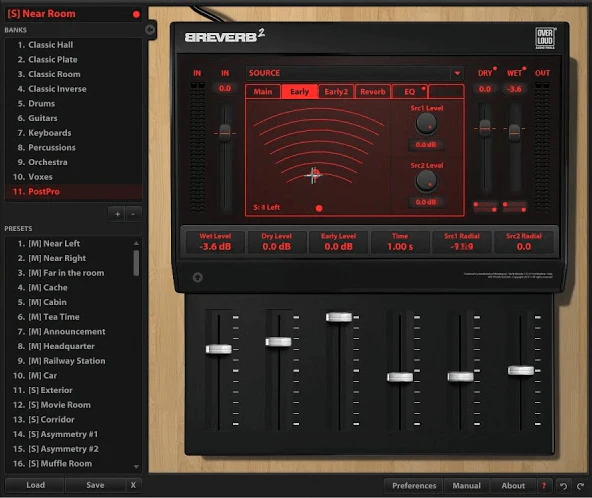Select the [S] Movie Room preset
Image resolution: width=592 pixels, height=498 pixels.
(69, 405)
